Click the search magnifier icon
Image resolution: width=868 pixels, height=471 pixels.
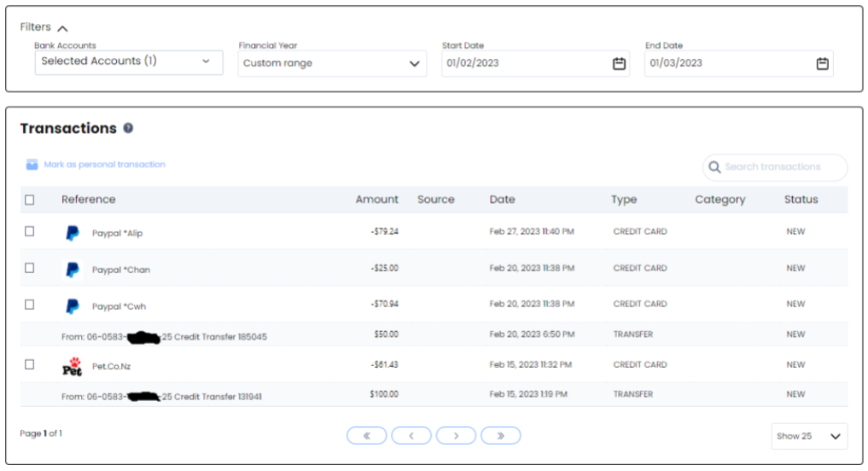click(714, 167)
